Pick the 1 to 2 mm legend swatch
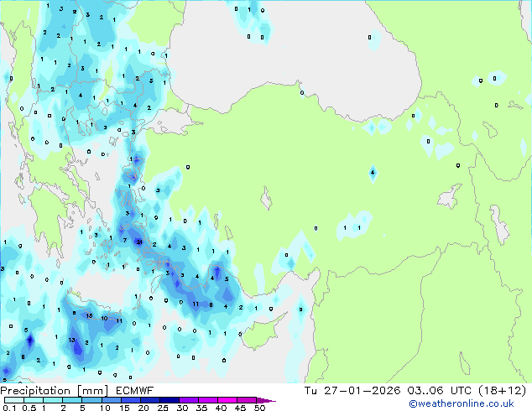The width and height of the screenshot is (532, 411). click(x=53, y=400)
